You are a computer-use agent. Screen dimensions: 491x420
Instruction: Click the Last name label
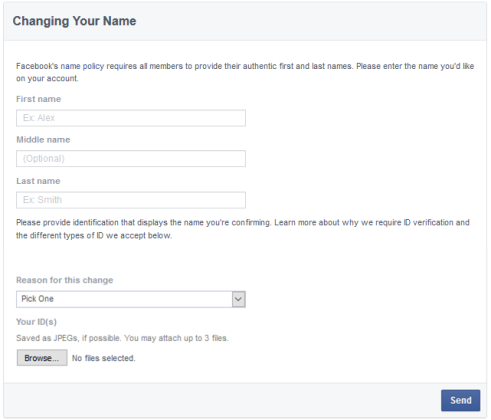click(x=38, y=181)
